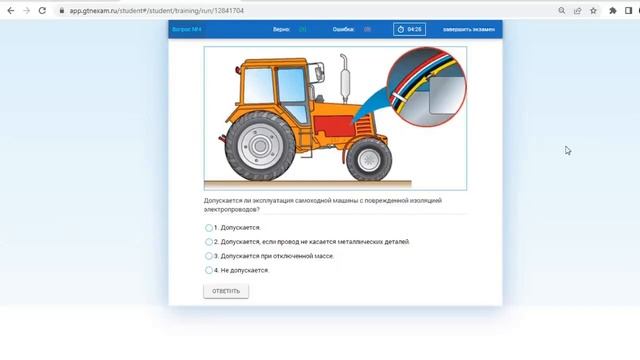The height and width of the screenshot is (360, 640).
Task: Select answer 4 'Не допускается'
Action: pos(209,270)
